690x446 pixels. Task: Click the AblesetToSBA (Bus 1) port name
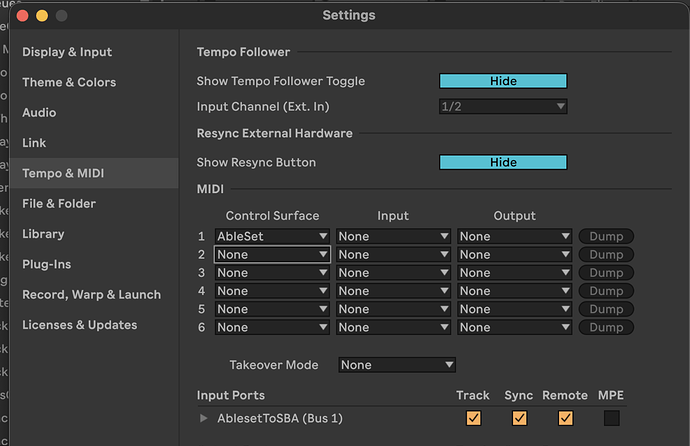(280, 418)
